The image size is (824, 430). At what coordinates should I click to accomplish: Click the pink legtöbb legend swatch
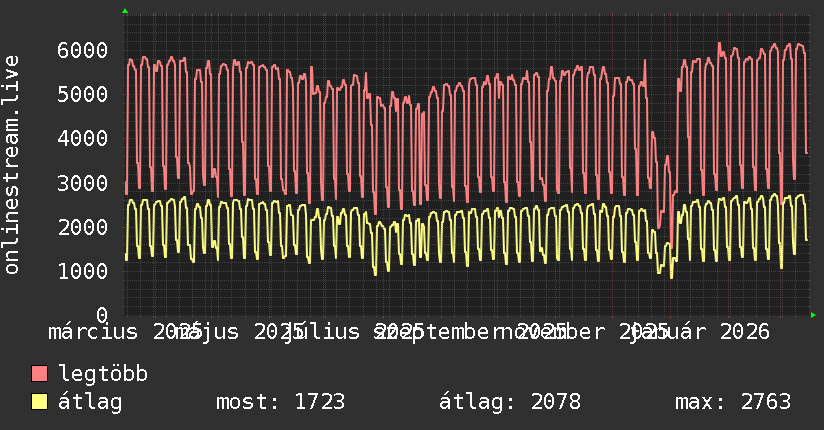pos(39,374)
